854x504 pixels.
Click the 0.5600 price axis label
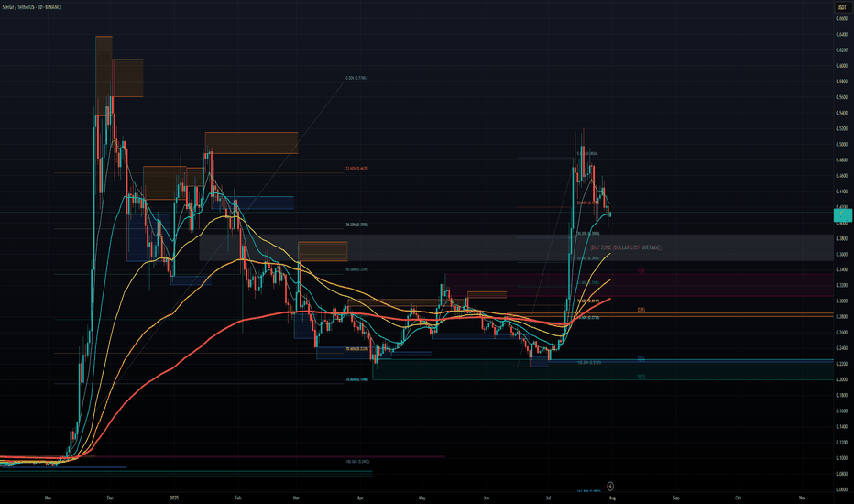[x=841, y=97]
